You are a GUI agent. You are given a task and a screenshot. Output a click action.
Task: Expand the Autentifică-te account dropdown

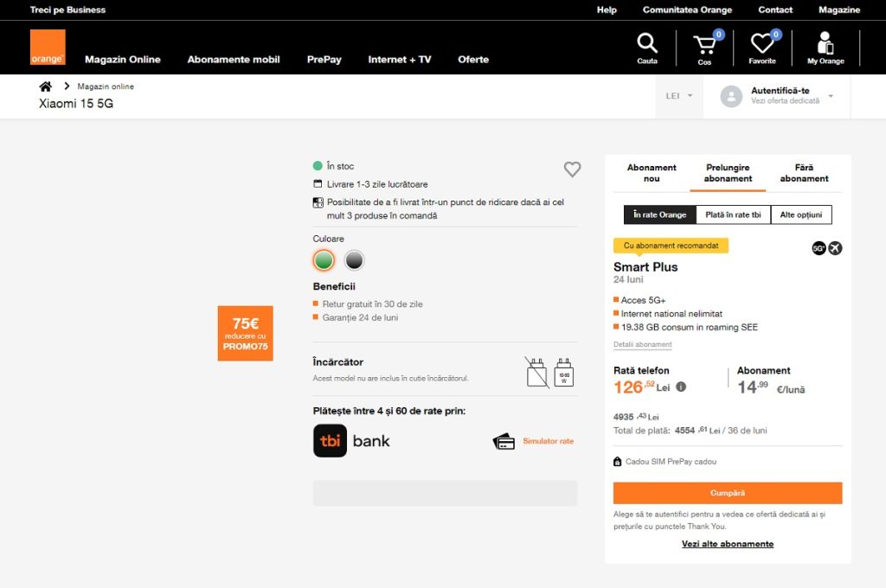click(x=779, y=96)
